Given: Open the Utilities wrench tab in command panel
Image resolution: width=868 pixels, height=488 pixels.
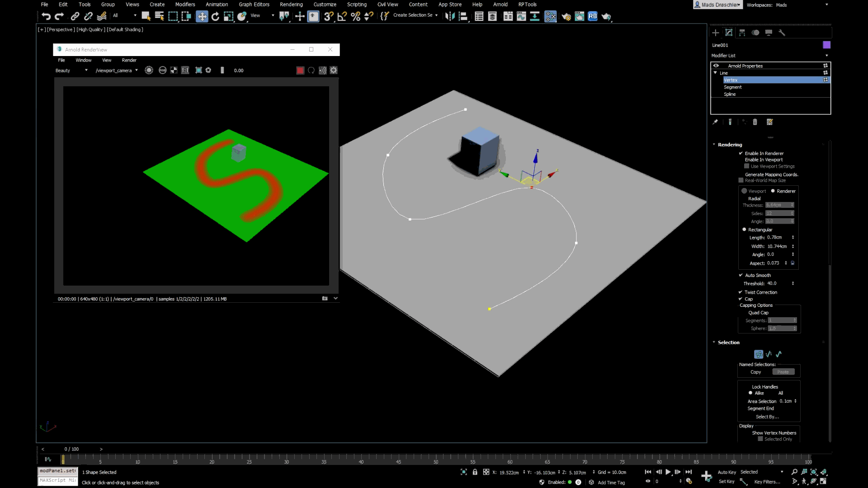Looking at the screenshot, I should [783, 33].
